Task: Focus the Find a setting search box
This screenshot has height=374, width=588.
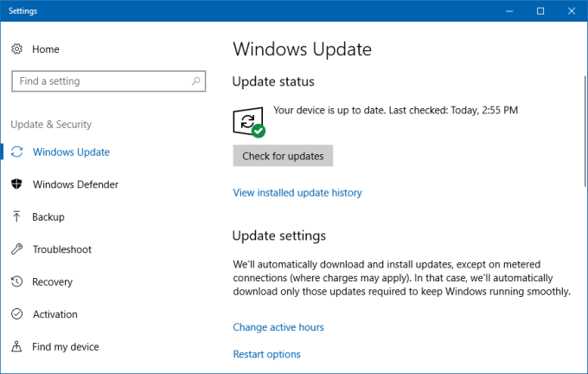Action: [x=108, y=81]
